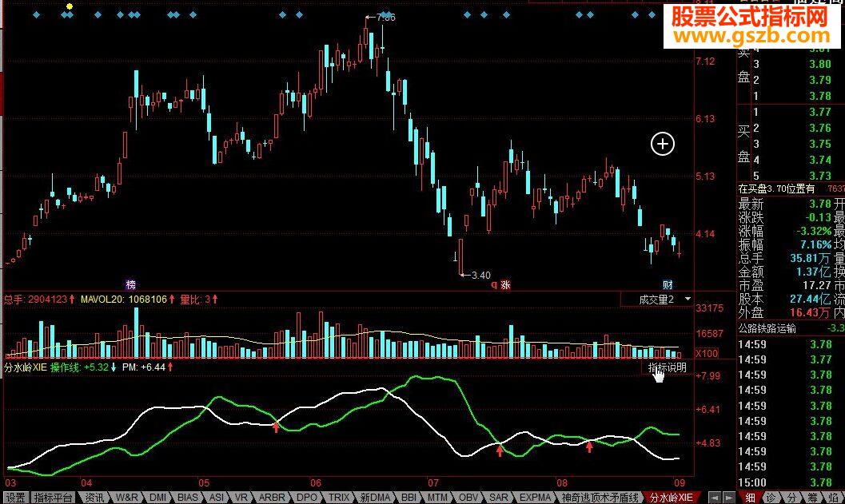Select the 新DMA indicator tab
Screen dimensions: 845x504
coord(375,498)
